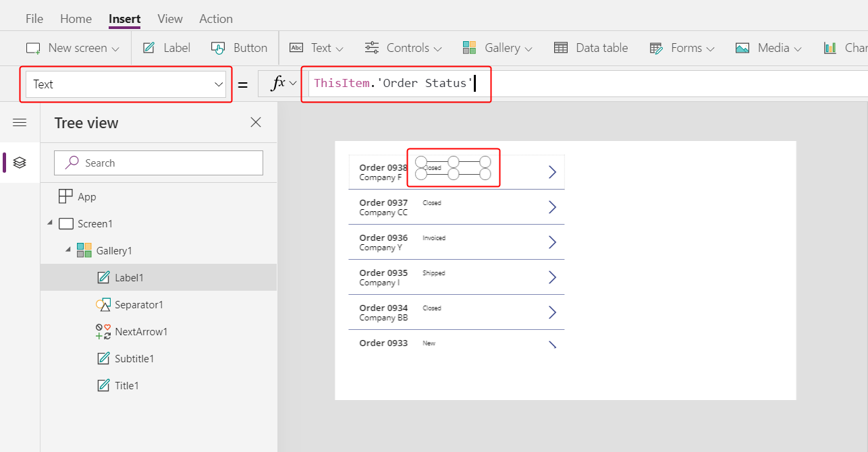Click the Label toolbar icon
868x452 pixels.
[x=148, y=48]
